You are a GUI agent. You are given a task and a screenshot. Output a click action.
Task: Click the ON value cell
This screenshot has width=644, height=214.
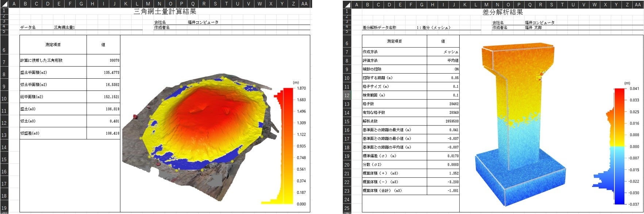(443, 69)
